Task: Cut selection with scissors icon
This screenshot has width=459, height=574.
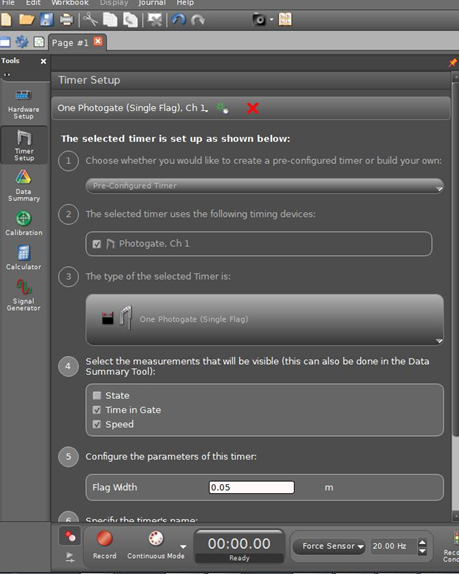Action: pos(90,19)
